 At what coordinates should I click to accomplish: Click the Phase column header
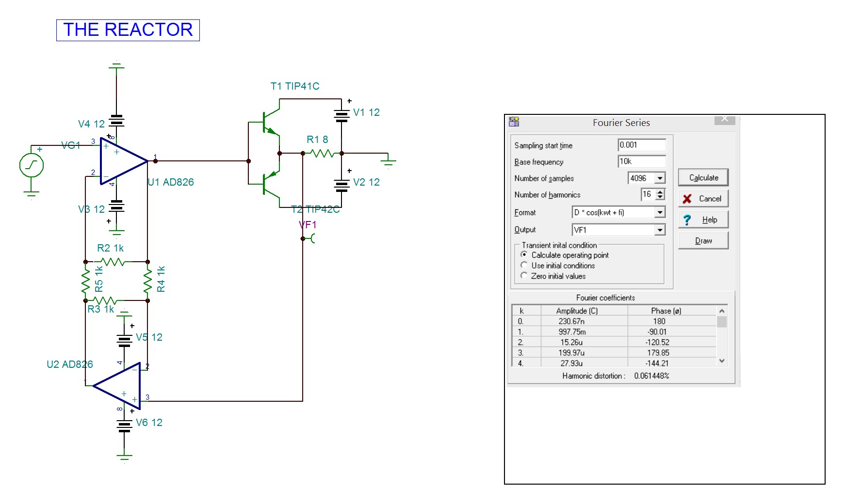coord(672,311)
